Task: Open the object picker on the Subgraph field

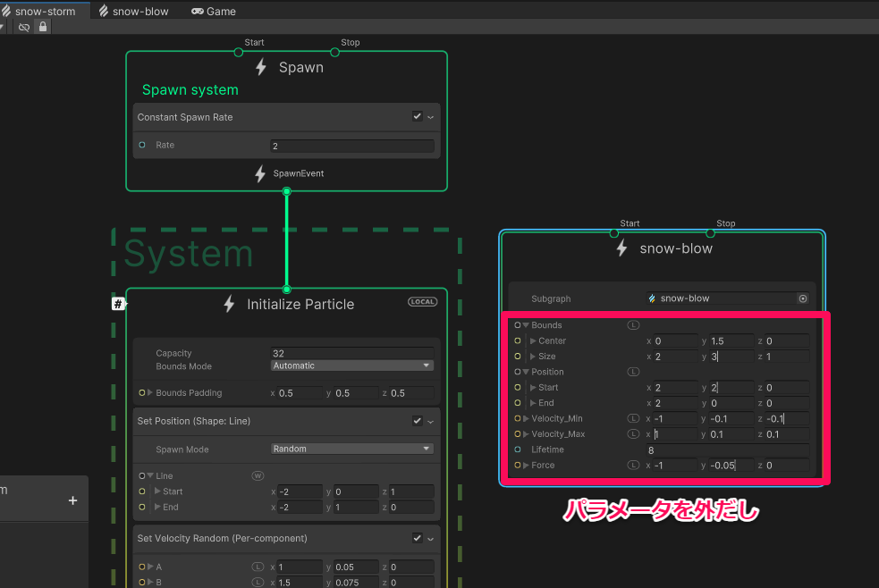Action: click(802, 298)
